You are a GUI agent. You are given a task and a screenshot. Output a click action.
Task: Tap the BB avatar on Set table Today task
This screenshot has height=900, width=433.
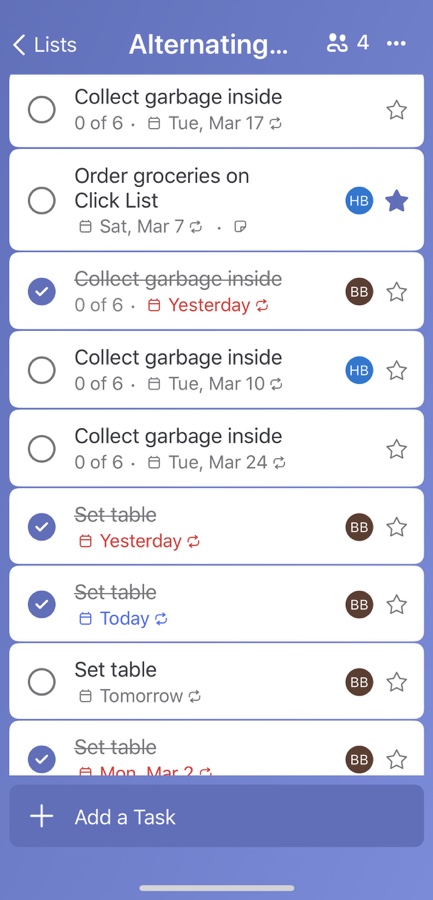[x=359, y=604]
